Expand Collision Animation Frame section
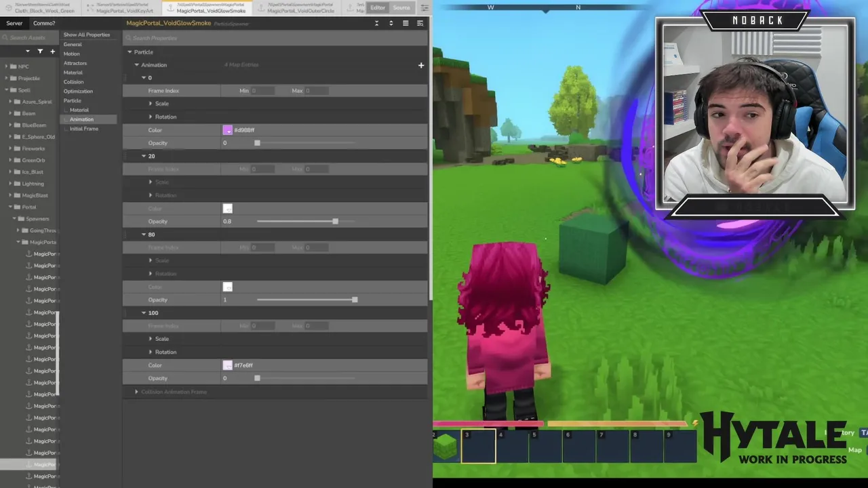The width and height of the screenshot is (868, 488). pos(136,392)
